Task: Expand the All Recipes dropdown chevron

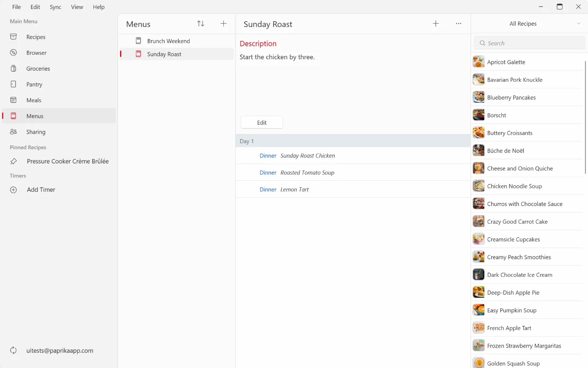Action: (579, 24)
